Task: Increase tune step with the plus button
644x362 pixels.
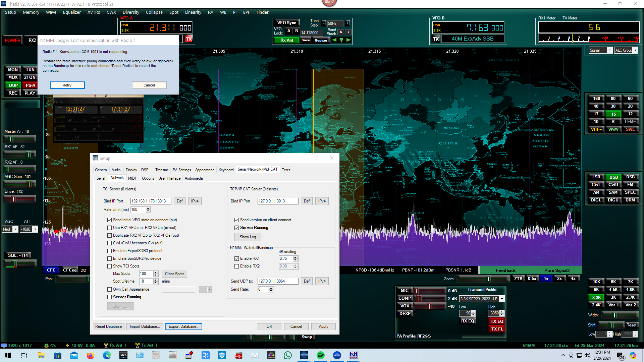Action: 348,23
